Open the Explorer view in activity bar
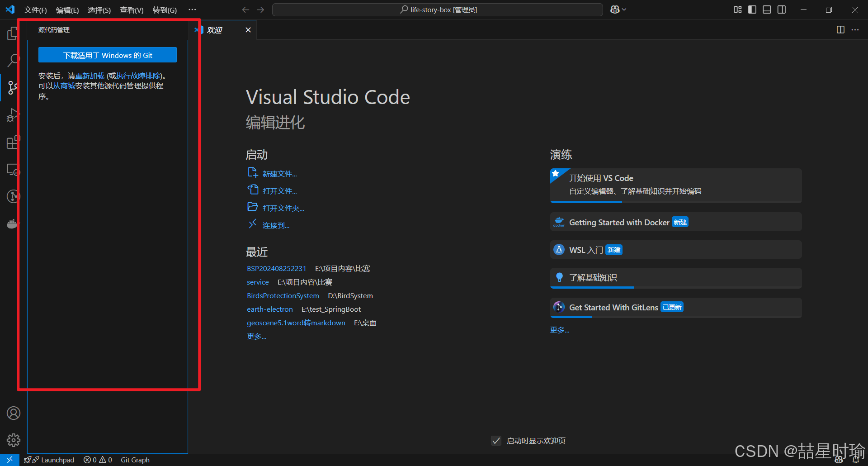The width and height of the screenshot is (868, 466). tap(13, 33)
